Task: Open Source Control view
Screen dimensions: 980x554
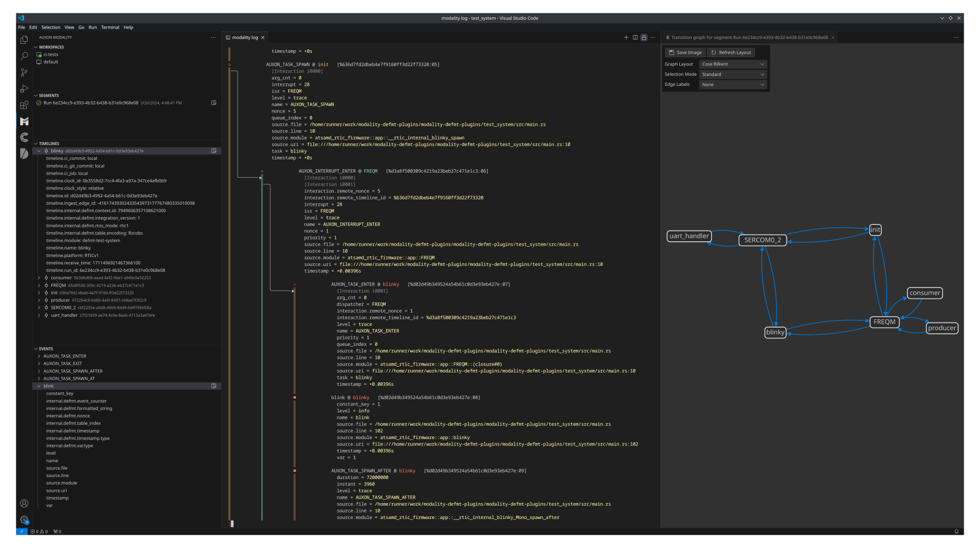Action: (x=24, y=73)
